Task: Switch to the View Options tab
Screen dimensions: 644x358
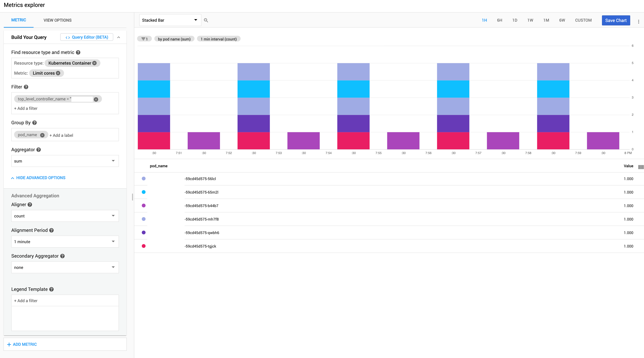Action: [x=58, y=20]
